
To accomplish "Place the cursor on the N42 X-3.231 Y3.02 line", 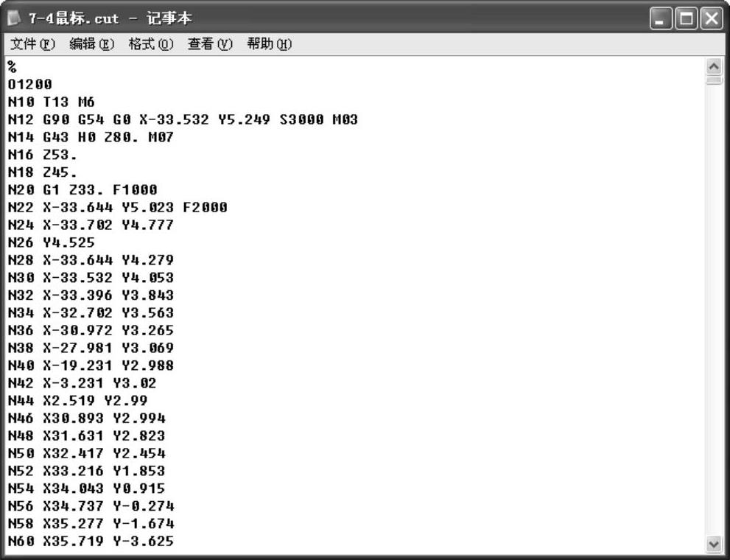I will [x=82, y=383].
